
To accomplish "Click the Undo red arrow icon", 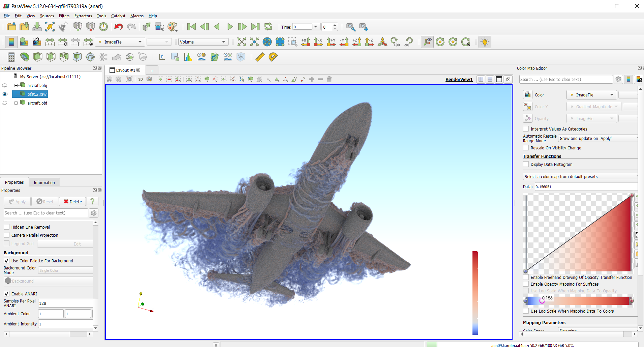I will click(x=118, y=27).
